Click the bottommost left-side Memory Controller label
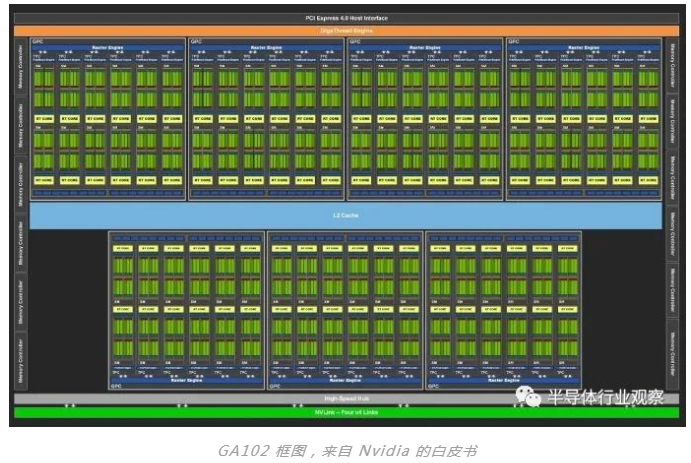This screenshot has height=463, width=691. [21, 360]
